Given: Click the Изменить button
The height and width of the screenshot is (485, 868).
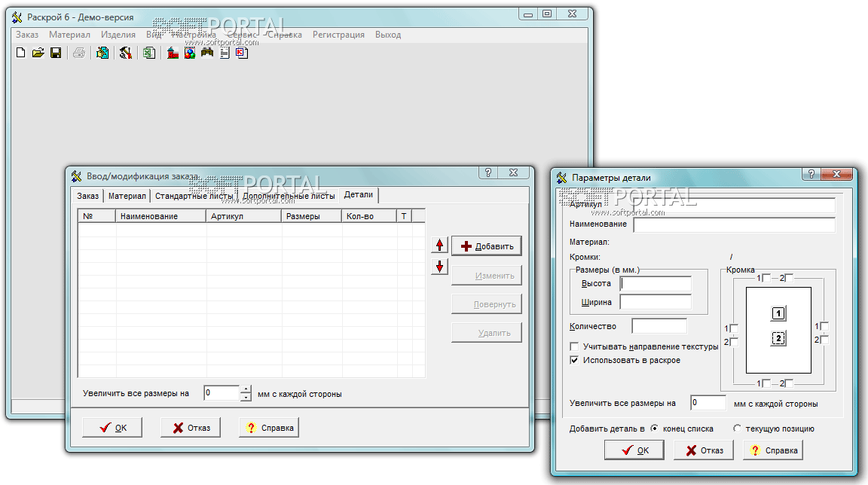Looking at the screenshot, I should [x=487, y=276].
